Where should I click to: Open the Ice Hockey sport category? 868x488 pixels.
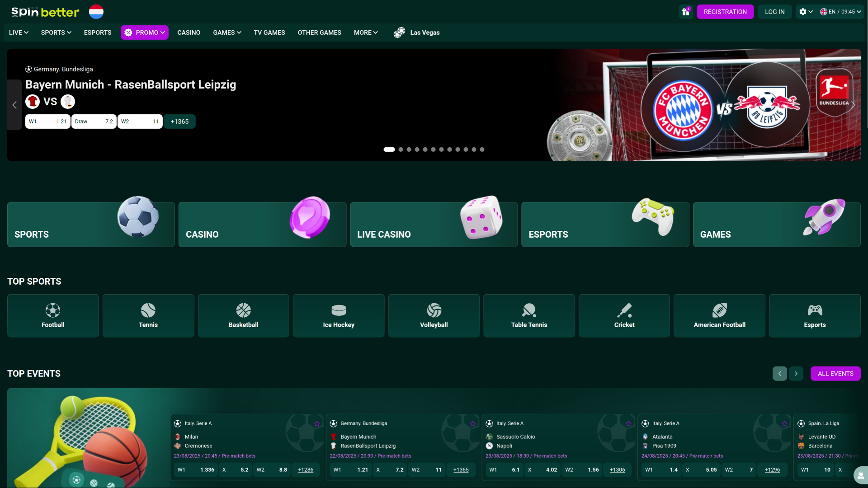pos(338,310)
